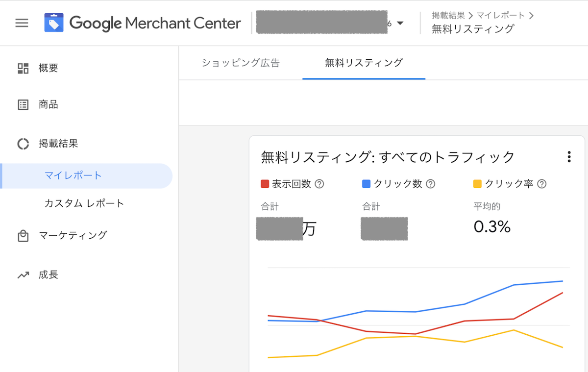Click the 概要 dashboard icon
Viewport: 588px width, 372px height.
[23, 68]
